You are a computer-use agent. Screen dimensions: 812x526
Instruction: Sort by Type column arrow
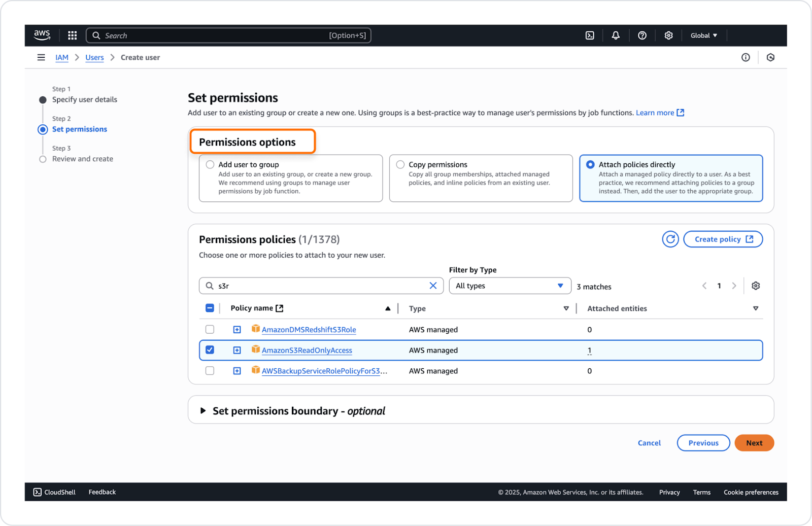(566, 308)
